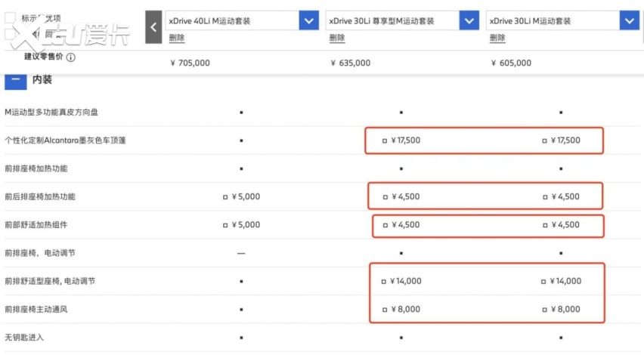Check ¥17,500 Alcantara车顶篷 for 30Li M运动套装
This screenshot has height=355, width=644.
pos(545,140)
